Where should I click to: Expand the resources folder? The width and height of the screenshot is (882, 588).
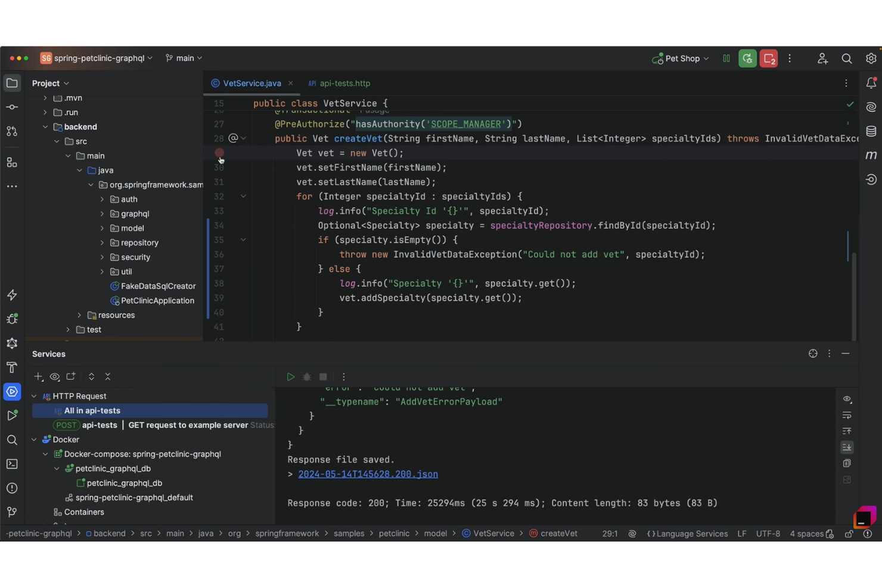79,315
